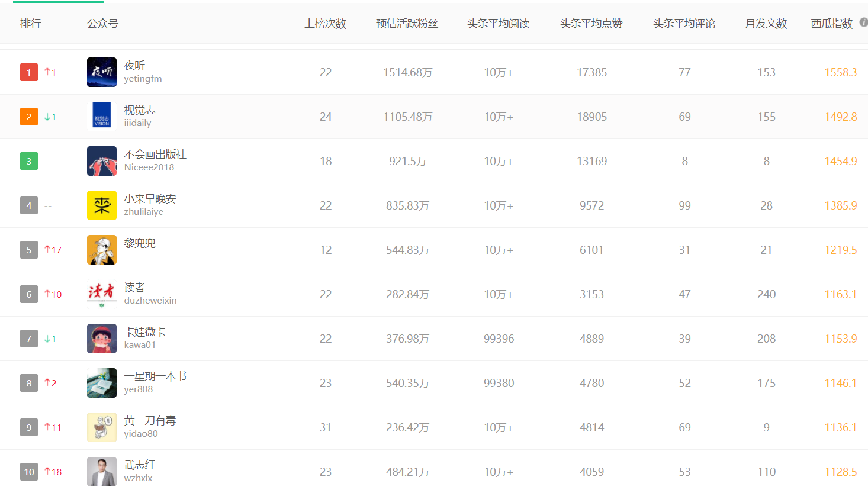Click the gray rank 4 badge
The height and width of the screenshot is (493, 868).
pos(29,205)
